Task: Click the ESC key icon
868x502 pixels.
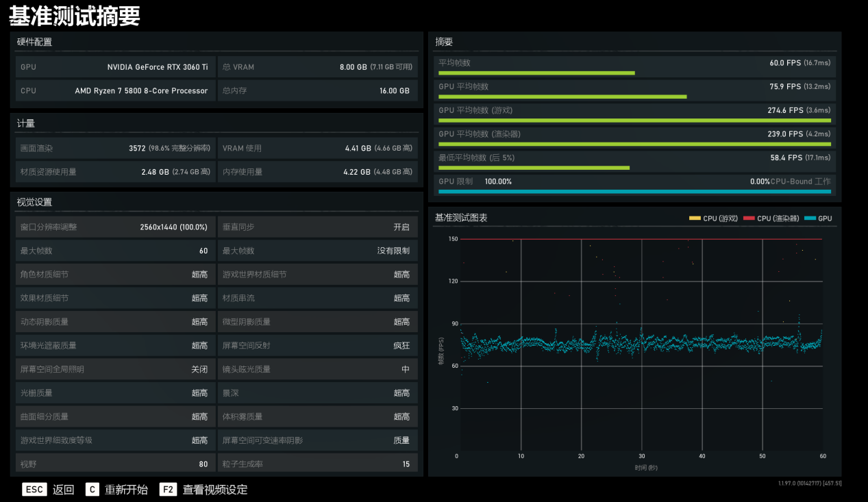Action: point(34,489)
